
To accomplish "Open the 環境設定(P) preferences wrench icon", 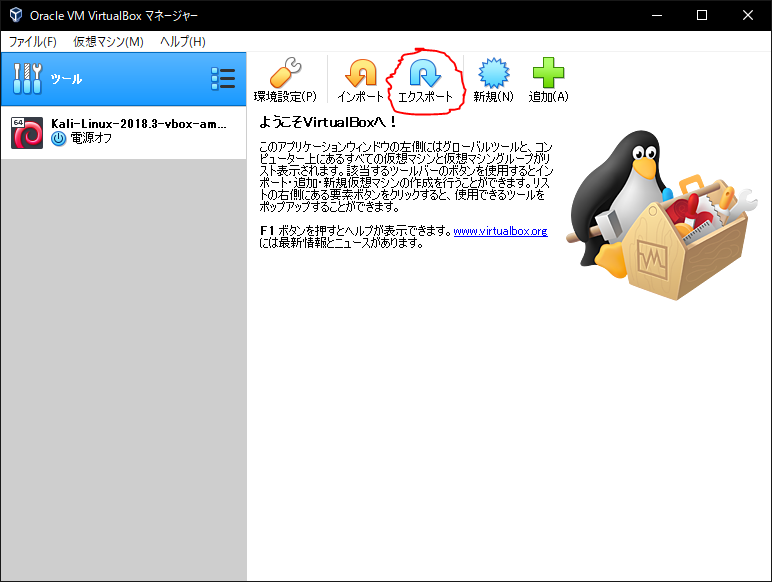I will click(x=286, y=72).
